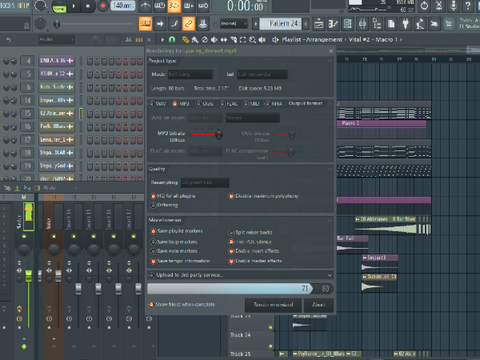The width and height of the screenshot is (480, 360).
Task: Open the Mixer view icon
Action: (362, 24)
